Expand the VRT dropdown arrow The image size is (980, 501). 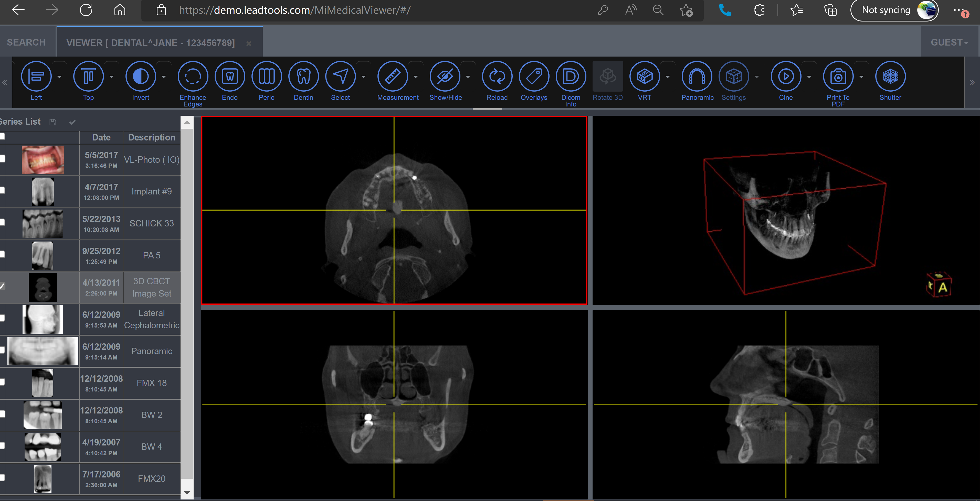[x=668, y=77]
